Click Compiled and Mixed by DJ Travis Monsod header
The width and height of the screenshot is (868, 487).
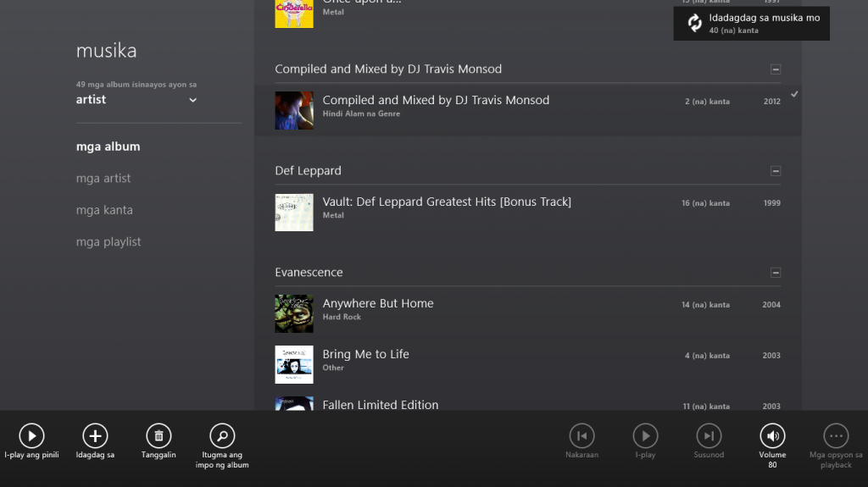coord(388,69)
